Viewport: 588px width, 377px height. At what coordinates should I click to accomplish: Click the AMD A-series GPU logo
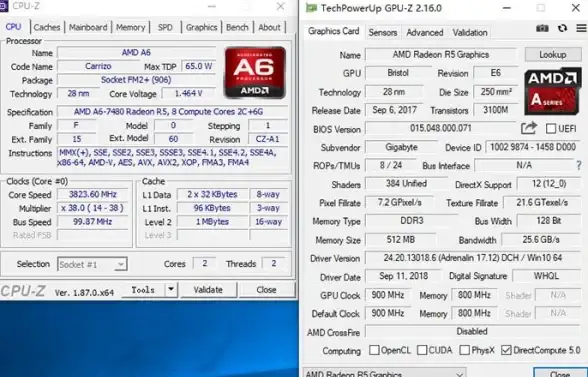tap(553, 92)
